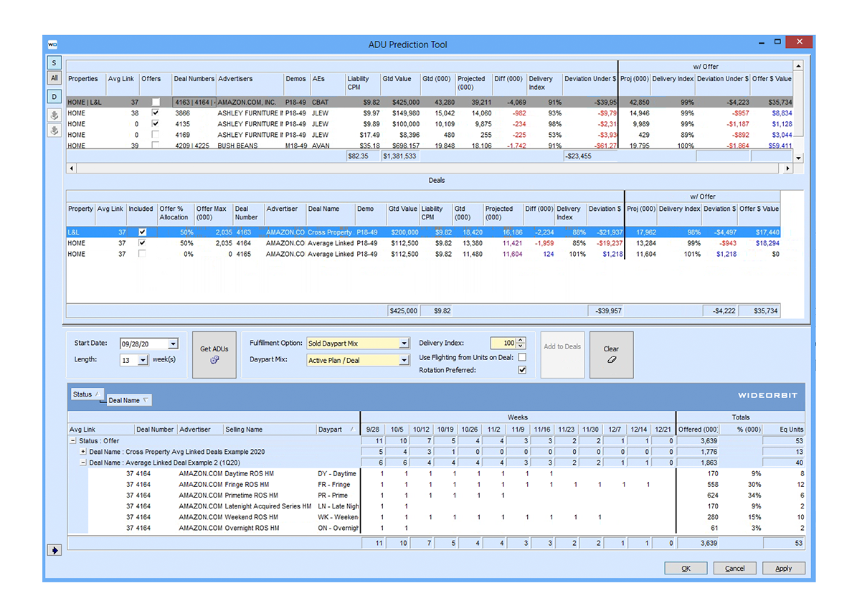Viewport: 857px width, 616px height.
Task: Select Latenight Acquired Series HM row
Action: [x=447, y=506]
